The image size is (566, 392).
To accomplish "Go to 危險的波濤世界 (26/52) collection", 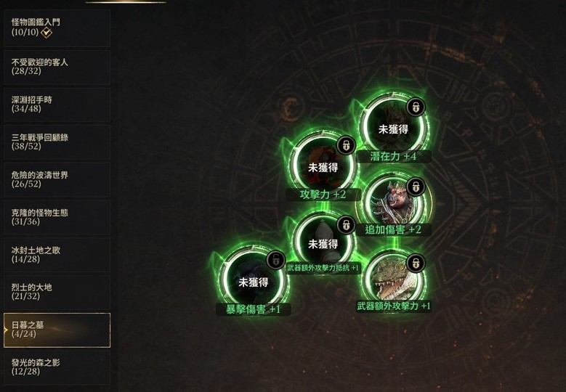I will [57, 179].
